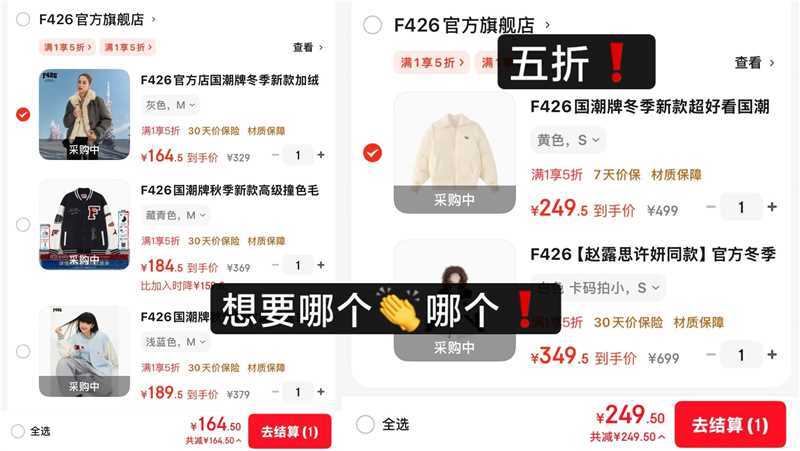Open 藏青色, M variant dropdown

click(176, 215)
